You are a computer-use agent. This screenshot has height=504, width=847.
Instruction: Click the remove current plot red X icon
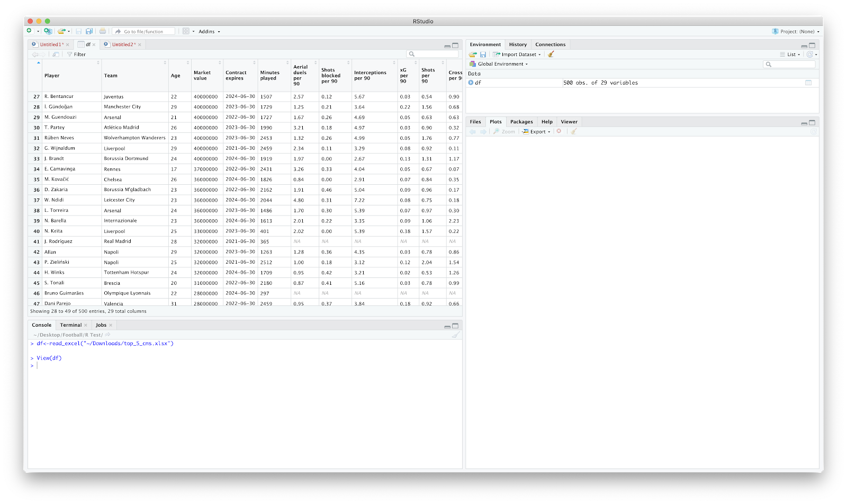click(x=559, y=131)
